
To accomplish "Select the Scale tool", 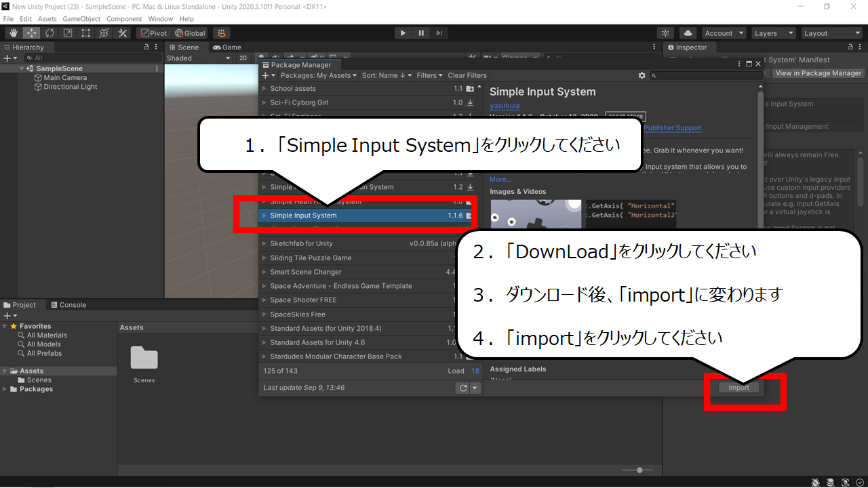I will pyautogui.click(x=68, y=33).
